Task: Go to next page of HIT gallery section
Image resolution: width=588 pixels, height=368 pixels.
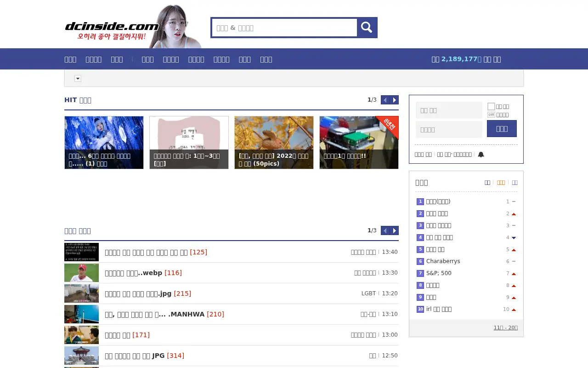Action: coord(394,100)
